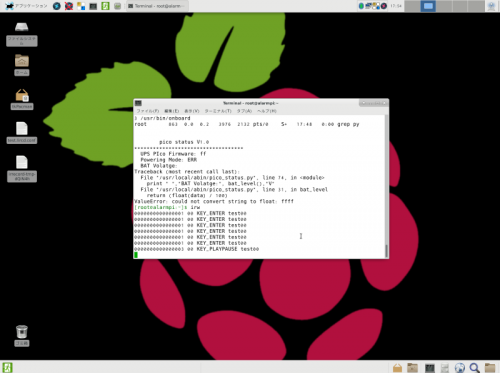Select the irrecord-tmp file icon on desktop

22,169
